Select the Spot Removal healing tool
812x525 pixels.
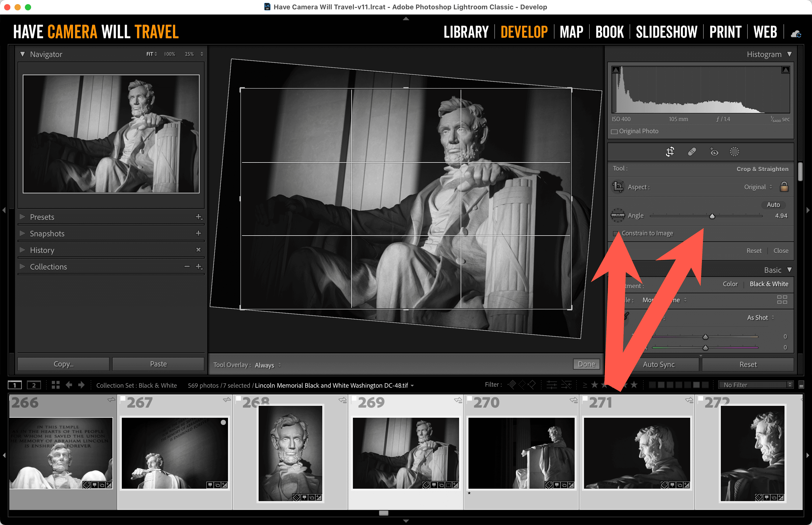[692, 152]
